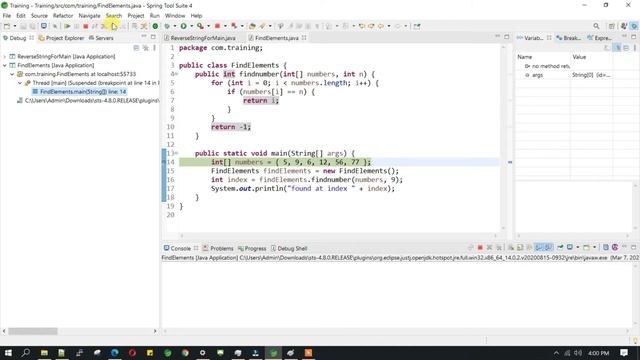Click Remove All Terminated Launches in Console
The width and height of the screenshot is (640, 360).
pos(499,248)
